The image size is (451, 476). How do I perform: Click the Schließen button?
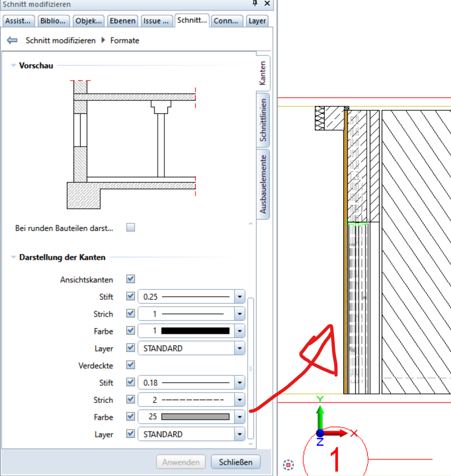tap(235, 462)
